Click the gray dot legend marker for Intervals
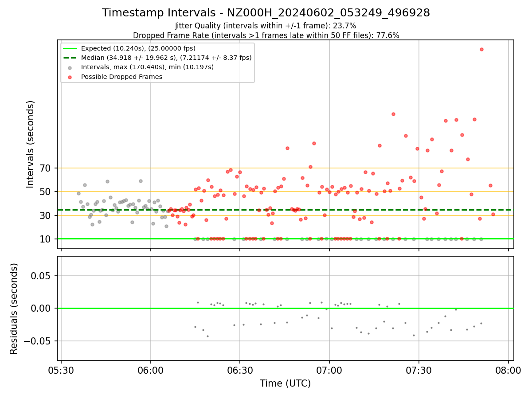532x399 pixels. (70, 67)
